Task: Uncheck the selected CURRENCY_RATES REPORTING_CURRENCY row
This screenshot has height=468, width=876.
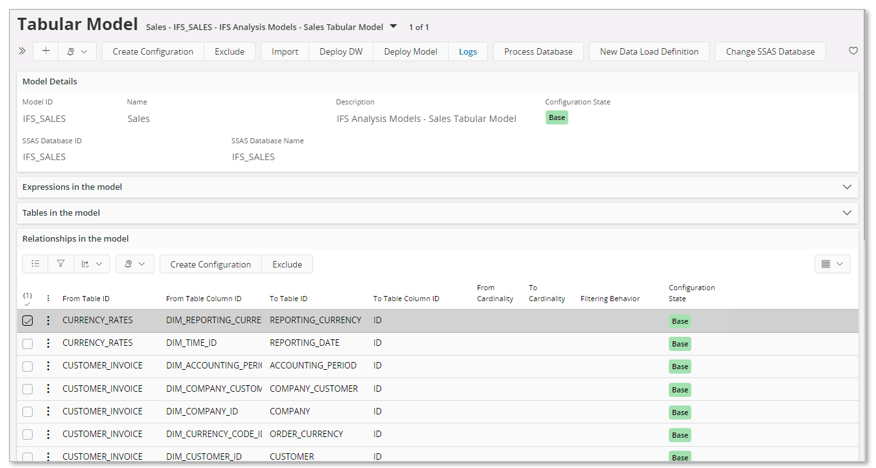Action: 28,321
